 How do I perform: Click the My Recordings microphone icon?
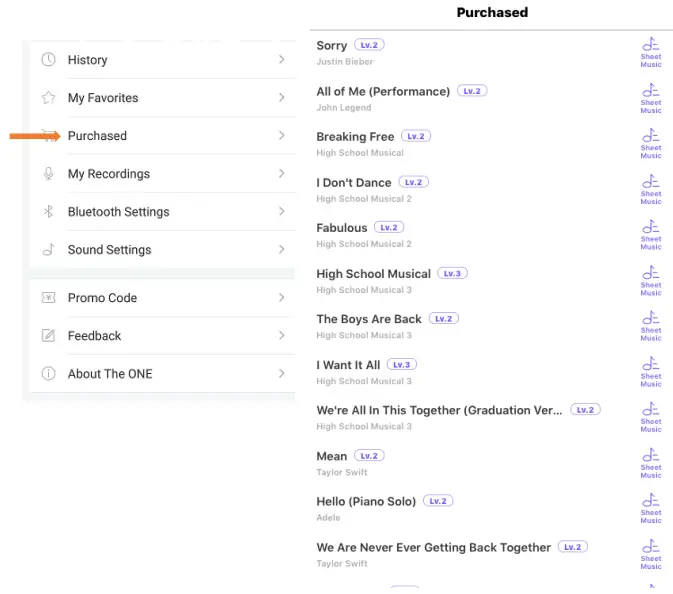tap(48, 174)
